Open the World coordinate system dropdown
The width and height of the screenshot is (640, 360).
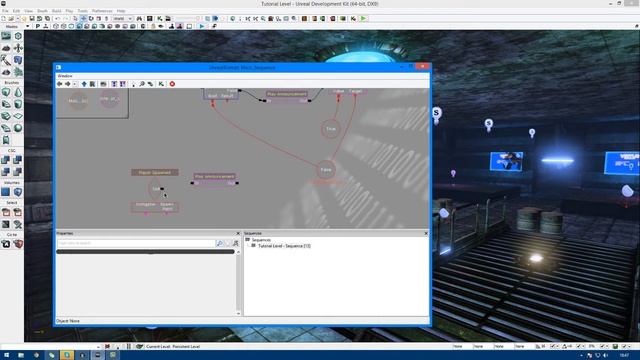point(123,18)
